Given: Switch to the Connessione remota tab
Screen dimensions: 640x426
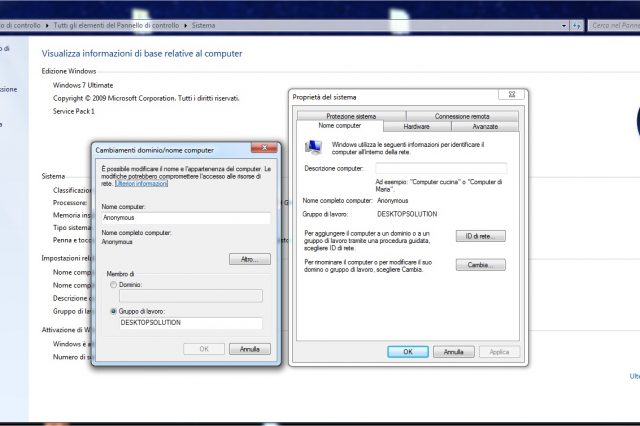Looking at the screenshot, I should point(462,116).
